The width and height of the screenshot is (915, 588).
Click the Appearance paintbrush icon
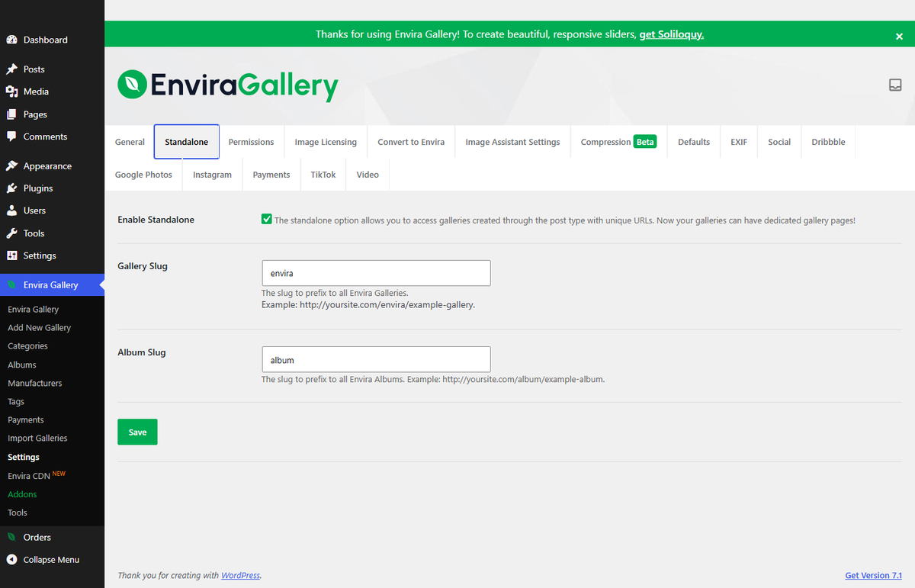[x=11, y=166]
